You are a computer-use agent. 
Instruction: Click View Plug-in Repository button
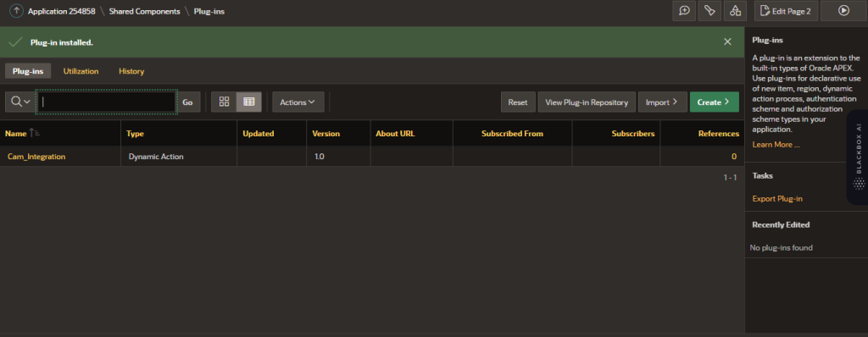[587, 102]
